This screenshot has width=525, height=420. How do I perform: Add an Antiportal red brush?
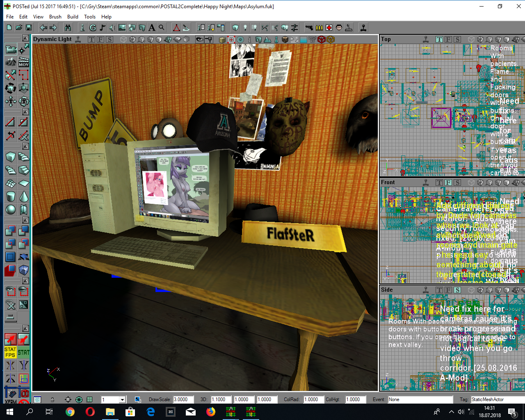point(11,270)
